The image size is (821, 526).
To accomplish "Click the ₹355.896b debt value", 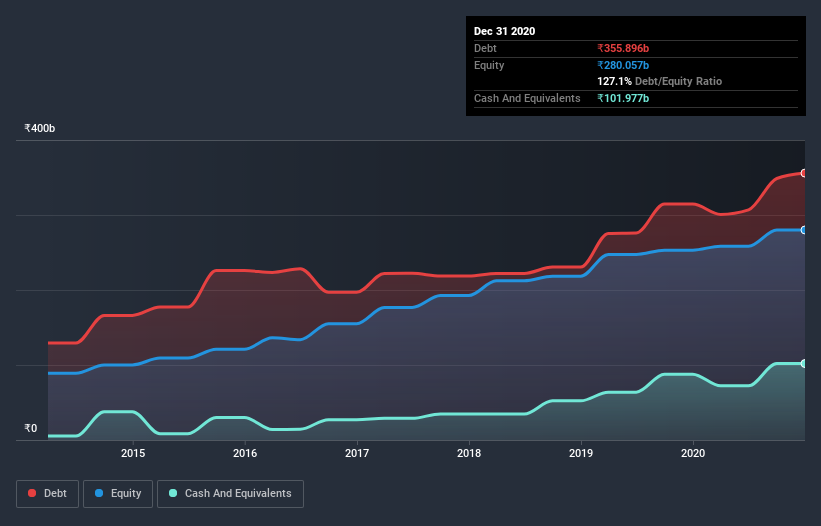I will pyautogui.click(x=623, y=48).
